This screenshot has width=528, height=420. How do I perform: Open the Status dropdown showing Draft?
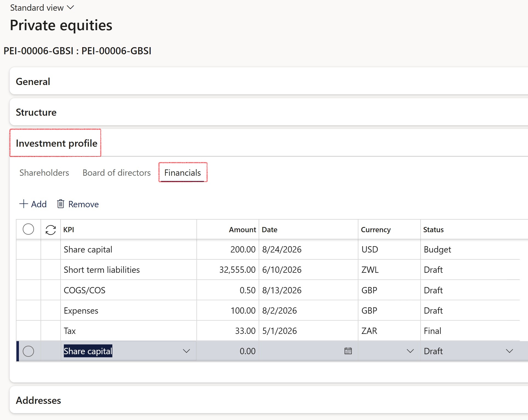[x=509, y=351]
